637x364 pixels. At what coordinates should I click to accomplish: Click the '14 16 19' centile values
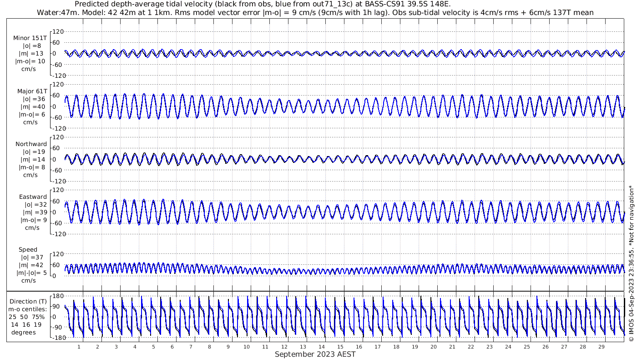[x=26, y=325]
